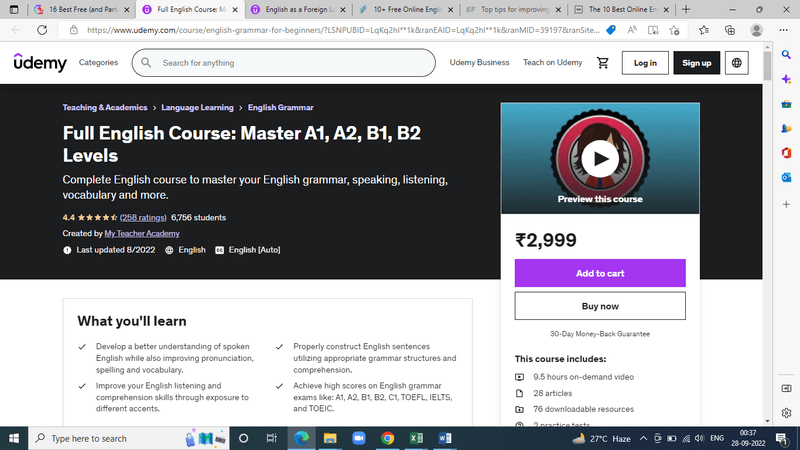Open notification center icon
800x450 pixels.
781,438
